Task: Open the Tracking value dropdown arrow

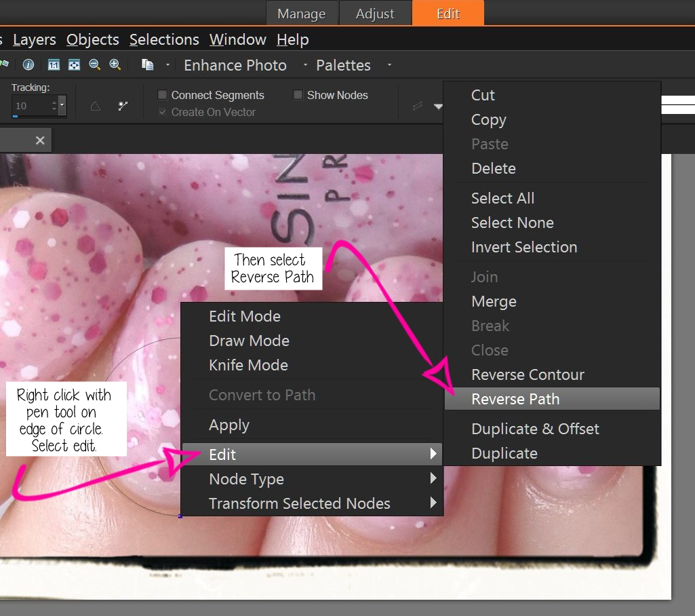Action: click(62, 106)
